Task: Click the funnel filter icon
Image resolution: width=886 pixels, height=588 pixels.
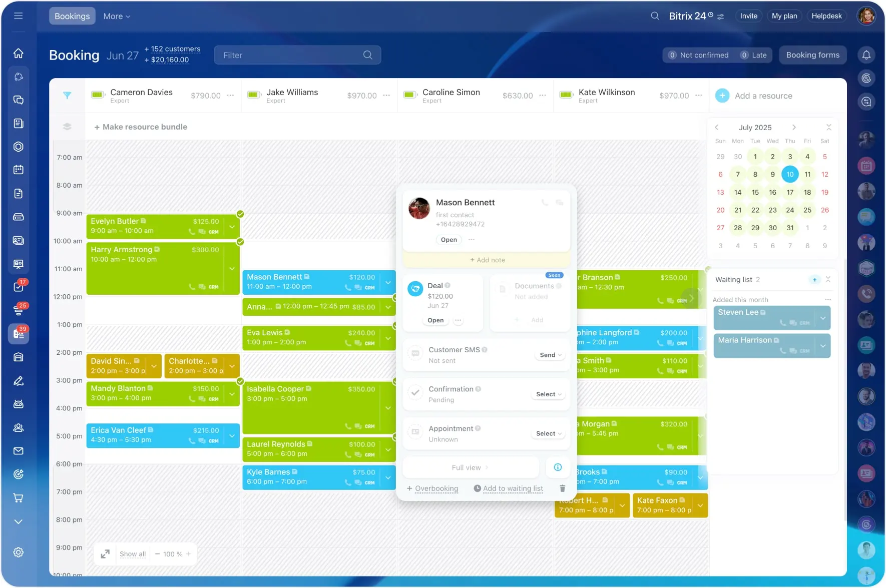Action: 67,95
